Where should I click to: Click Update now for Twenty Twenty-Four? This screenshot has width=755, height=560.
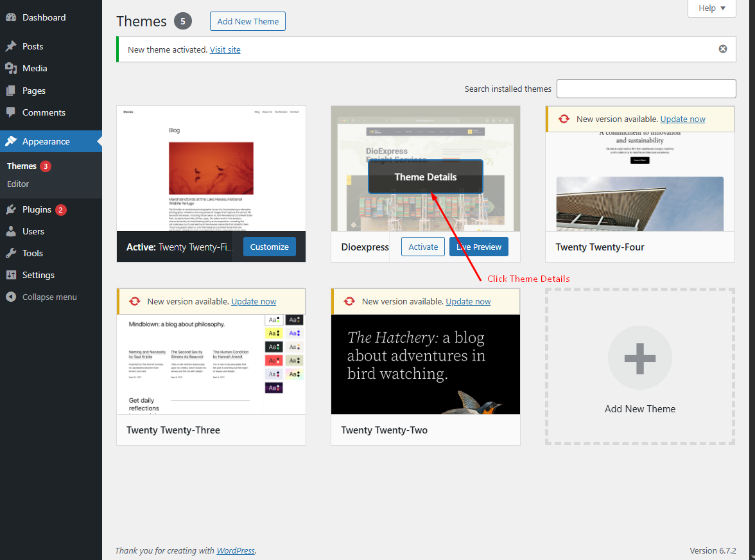click(682, 119)
